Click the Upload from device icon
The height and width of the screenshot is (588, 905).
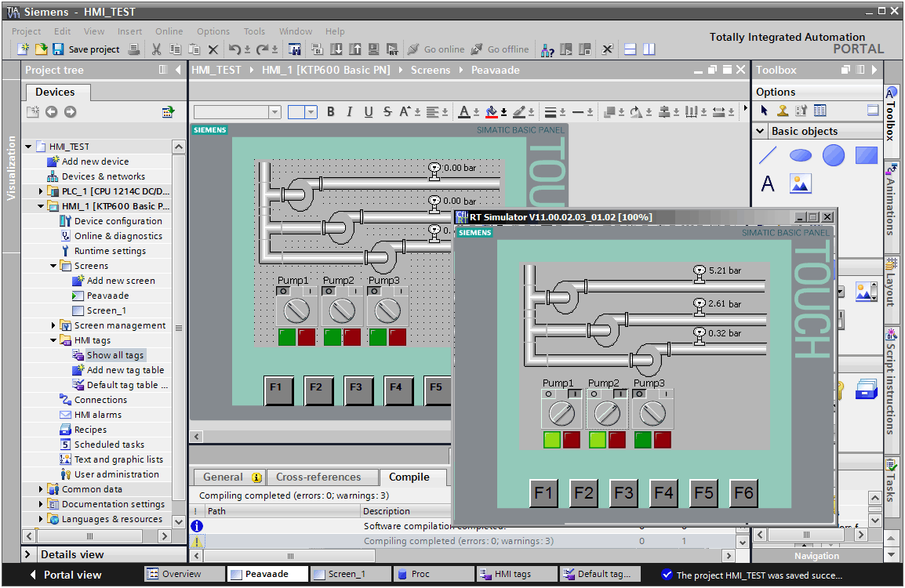point(355,49)
